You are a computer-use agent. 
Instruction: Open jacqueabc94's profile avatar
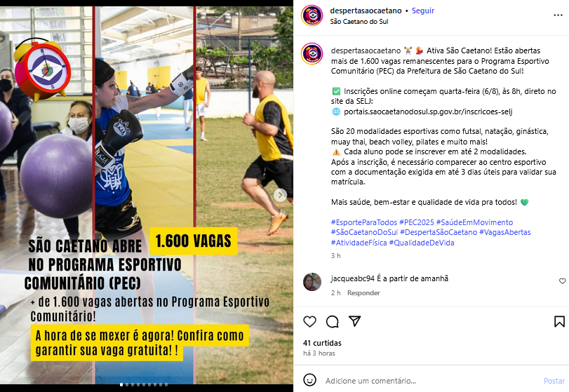tap(312, 282)
